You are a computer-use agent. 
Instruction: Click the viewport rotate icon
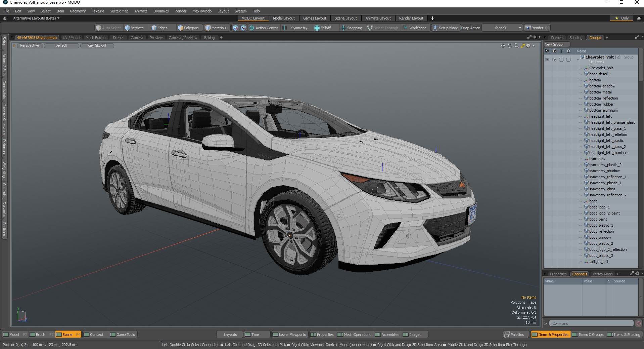coord(509,46)
